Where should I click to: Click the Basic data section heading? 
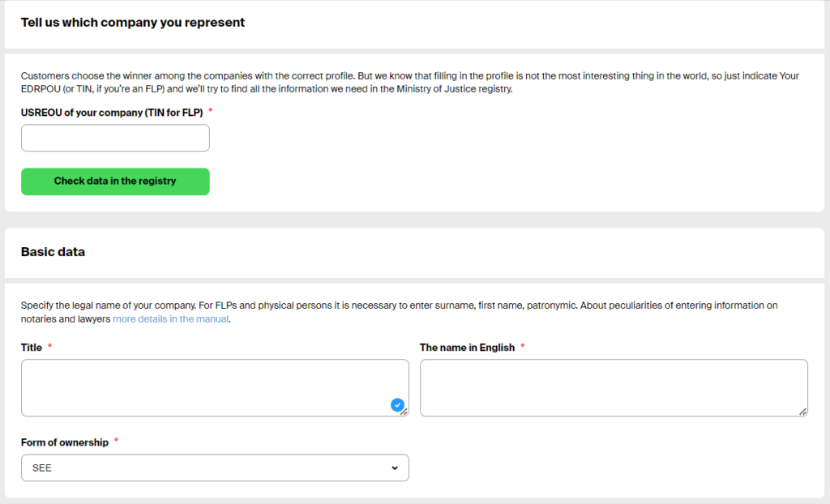[53, 252]
